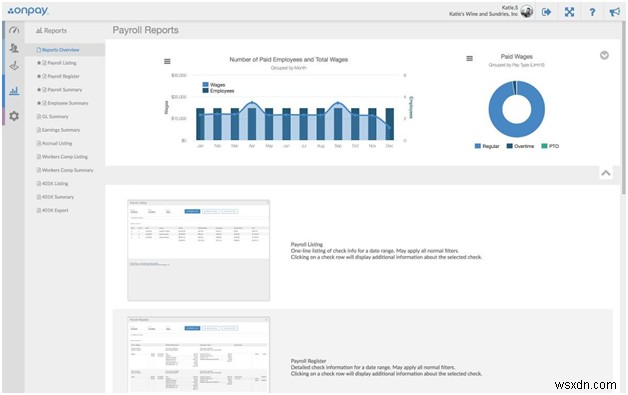Click the star beside Payroll Register
The image size is (628, 395).
(x=39, y=76)
